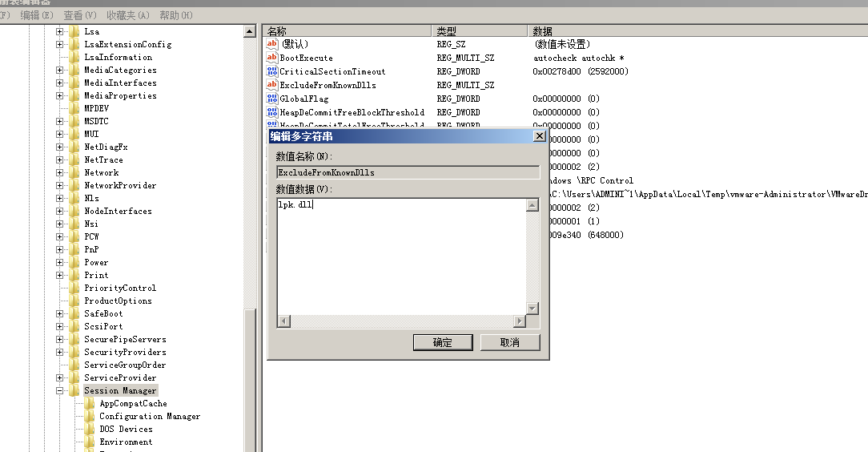Expand the MSDTC tree node
This screenshot has height=452, width=868.
pos(60,121)
